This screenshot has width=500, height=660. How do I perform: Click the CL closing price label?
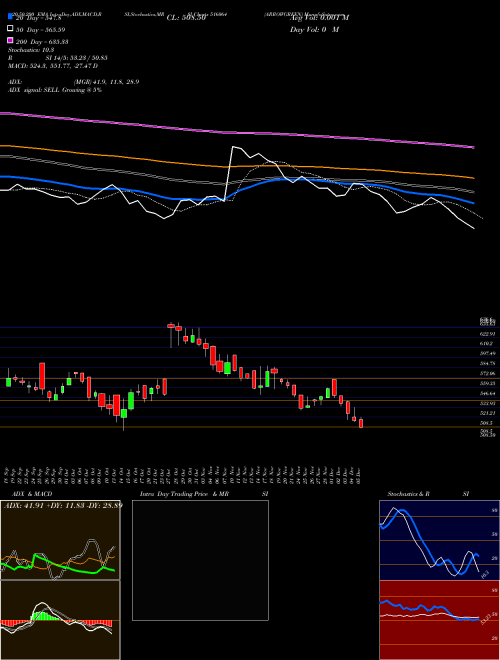coord(186,18)
